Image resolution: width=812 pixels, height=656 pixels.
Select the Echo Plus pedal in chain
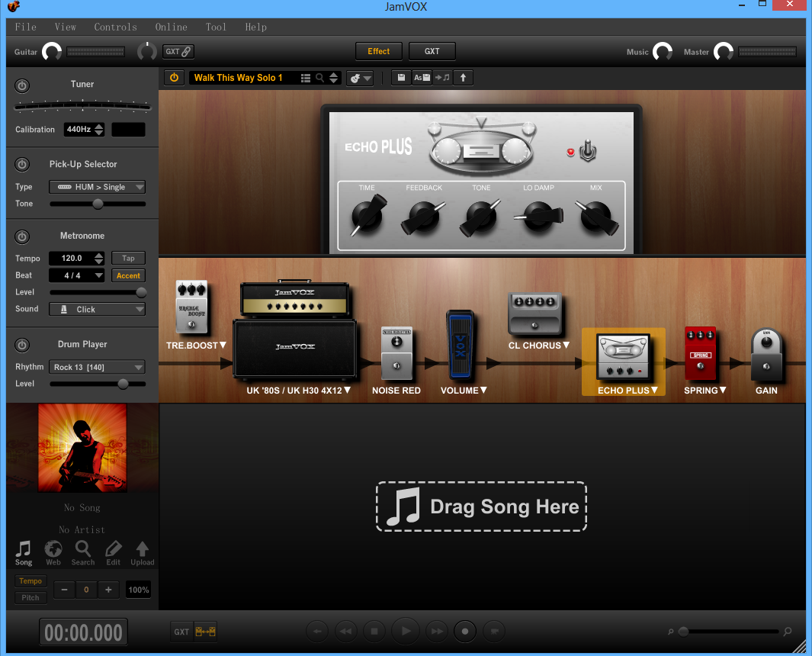tap(624, 356)
